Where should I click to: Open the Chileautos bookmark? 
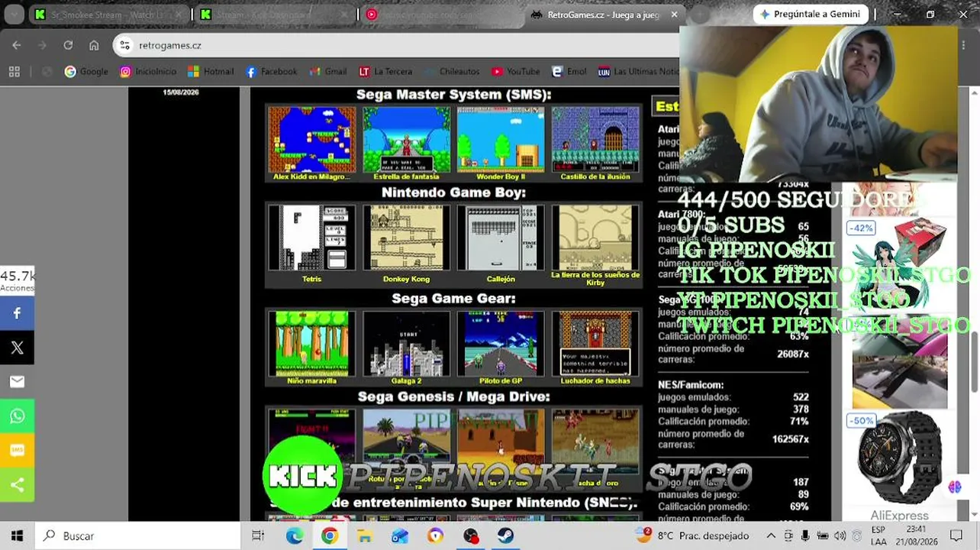452,72
